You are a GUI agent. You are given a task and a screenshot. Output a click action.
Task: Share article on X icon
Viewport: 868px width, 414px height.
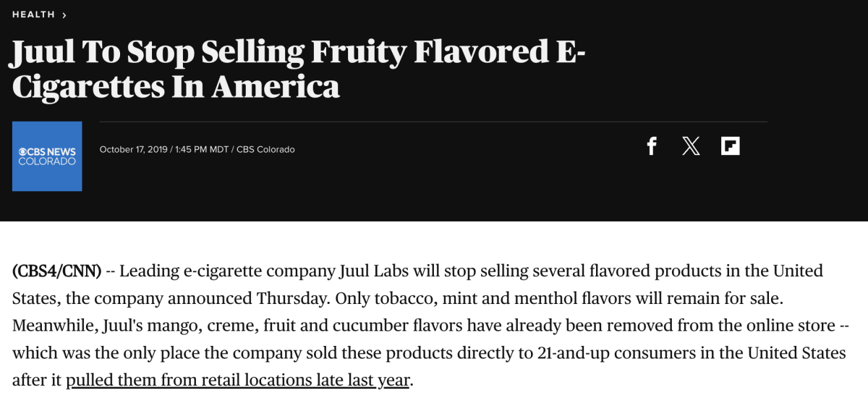(x=691, y=146)
